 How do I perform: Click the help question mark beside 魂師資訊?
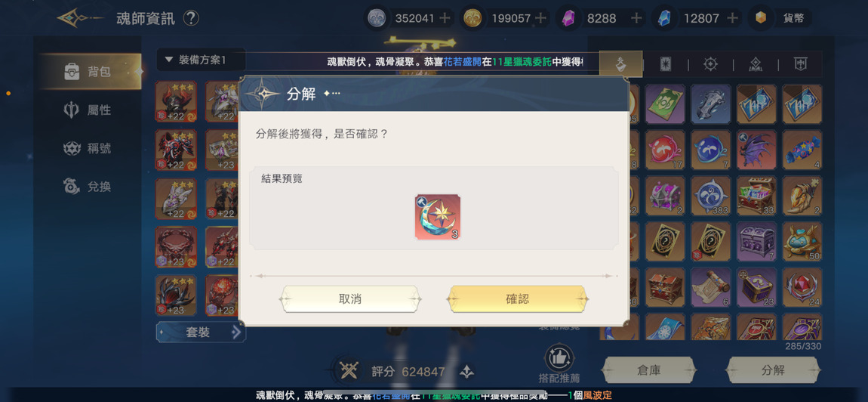190,18
